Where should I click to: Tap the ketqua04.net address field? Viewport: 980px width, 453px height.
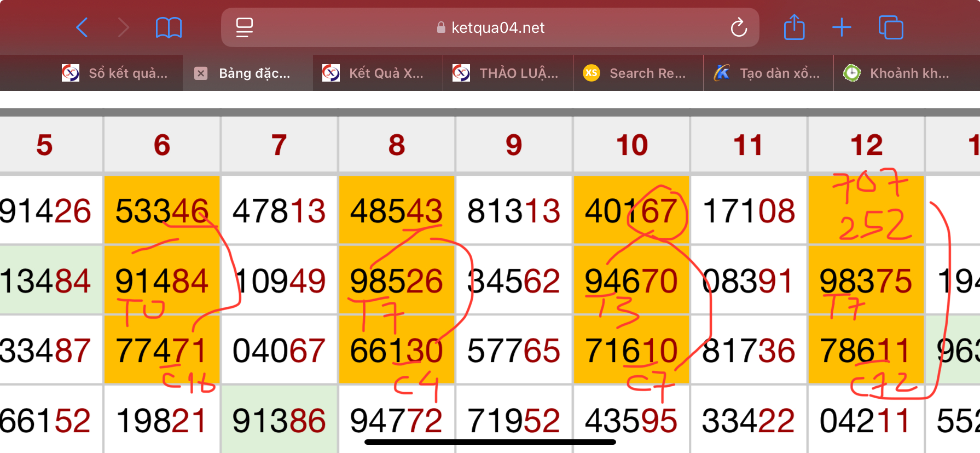coord(490,27)
